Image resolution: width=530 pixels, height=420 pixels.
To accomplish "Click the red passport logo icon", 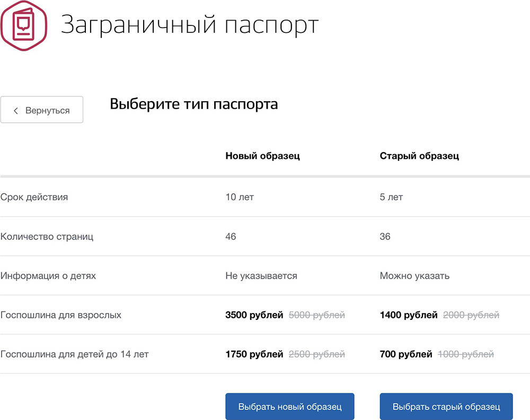I will pos(23,25).
